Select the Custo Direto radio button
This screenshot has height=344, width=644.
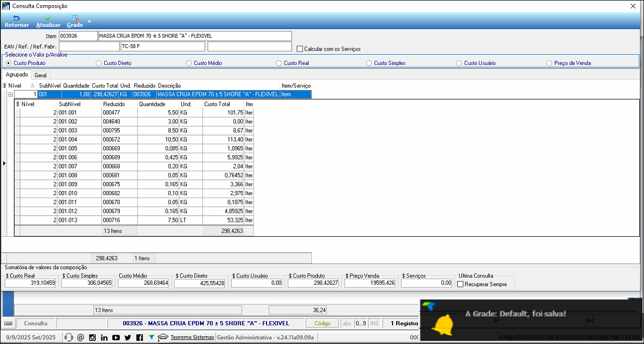click(99, 63)
